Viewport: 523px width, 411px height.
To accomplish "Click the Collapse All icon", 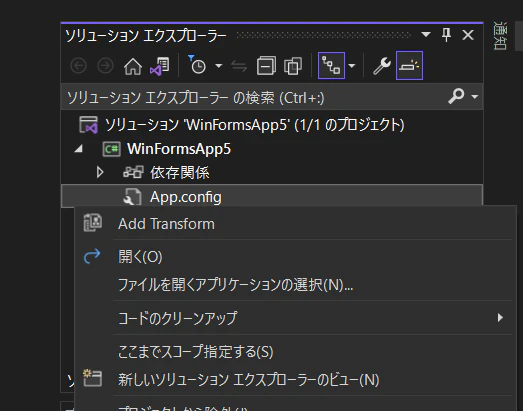I will pos(266,65).
